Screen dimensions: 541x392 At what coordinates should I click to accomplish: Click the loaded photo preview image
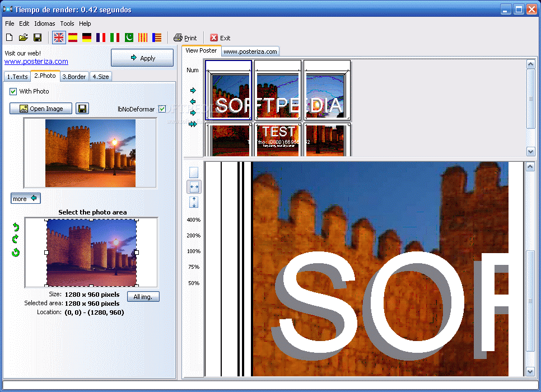pos(90,153)
